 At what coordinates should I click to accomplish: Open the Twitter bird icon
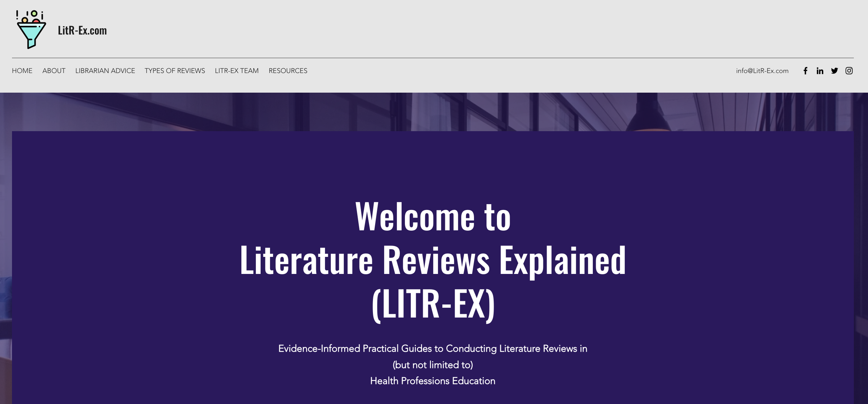pyautogui.click(x=834, y=71)
